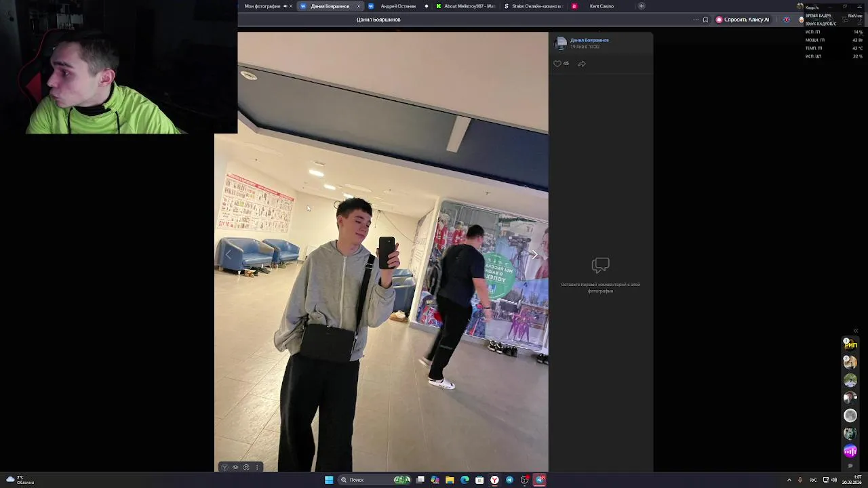The image size is (868, 488).
Task: Open the highlighted red app on taskbar
Action: pos(540,480)
